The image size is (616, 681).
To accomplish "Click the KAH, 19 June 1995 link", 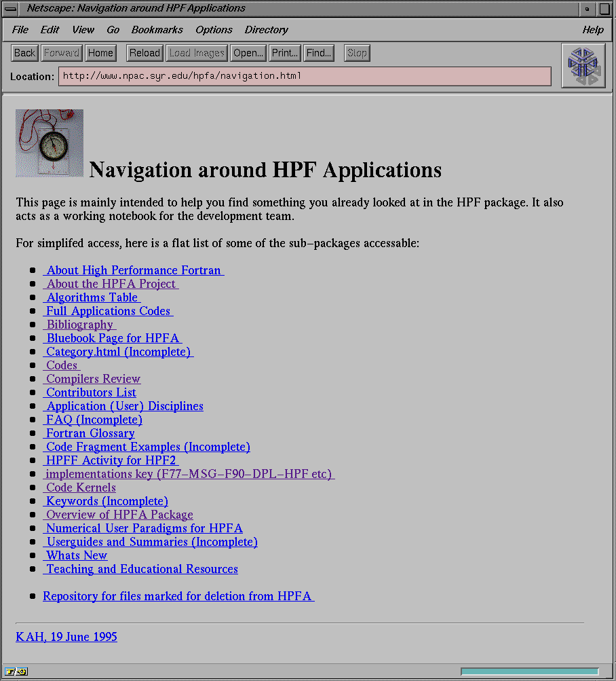I will coord(66,637).
